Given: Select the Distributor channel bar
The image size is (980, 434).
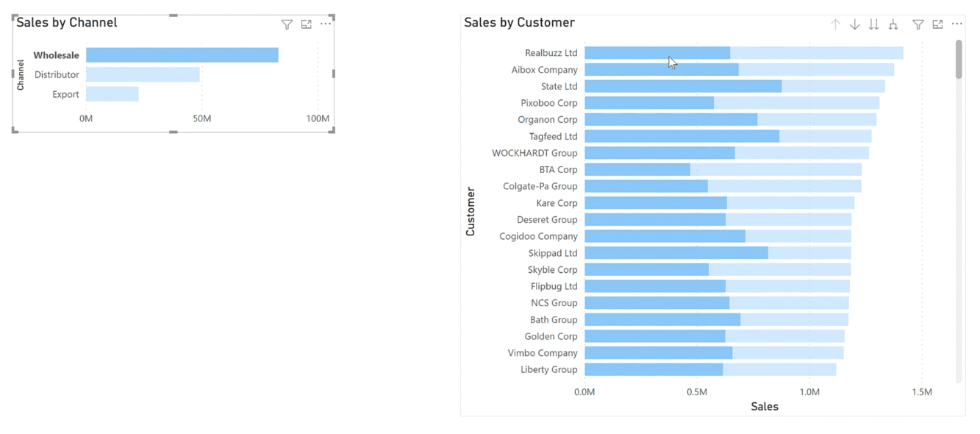Looking at the screenshot, I should [x=143, y=74].
